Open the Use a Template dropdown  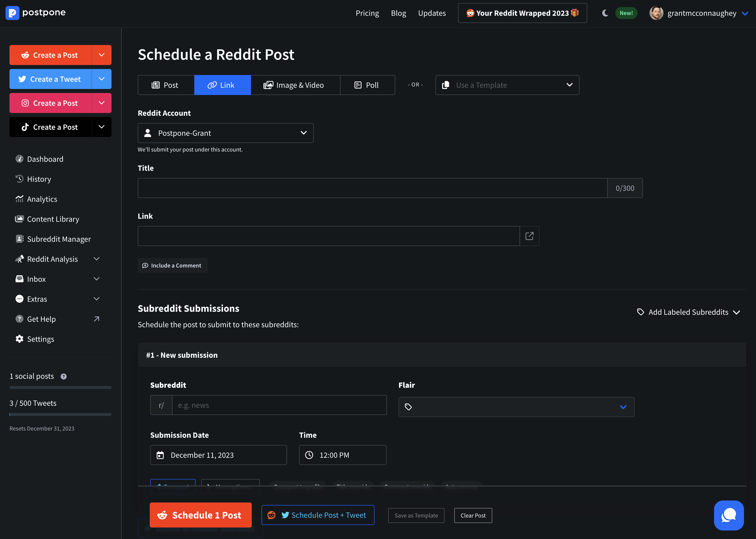coord(507,85)
